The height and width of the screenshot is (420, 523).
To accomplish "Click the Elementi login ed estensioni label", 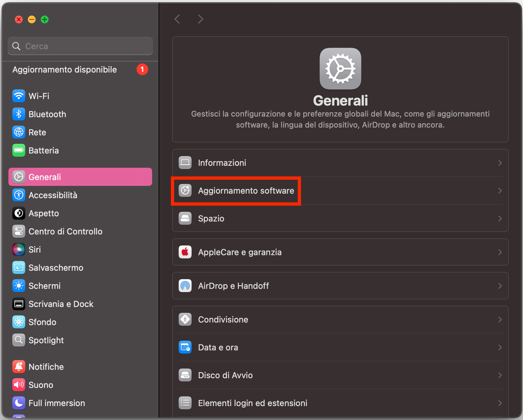I will coord(253,403).
